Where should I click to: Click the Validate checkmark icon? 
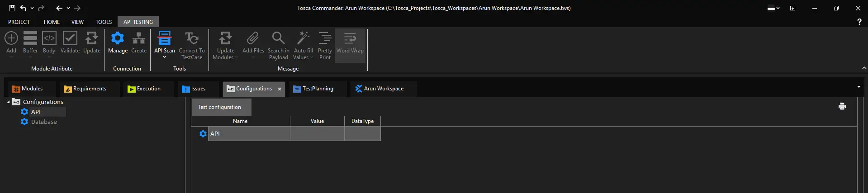coord(70,38)
